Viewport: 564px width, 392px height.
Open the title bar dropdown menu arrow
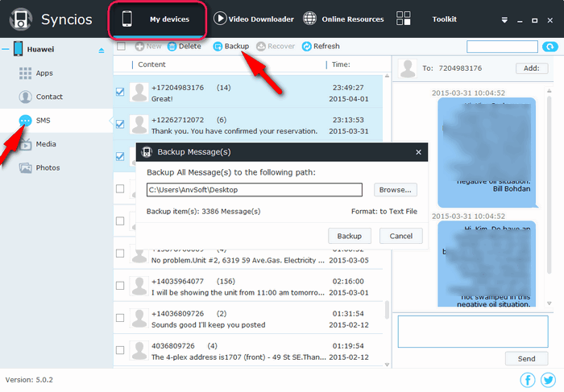pos(504,20)
